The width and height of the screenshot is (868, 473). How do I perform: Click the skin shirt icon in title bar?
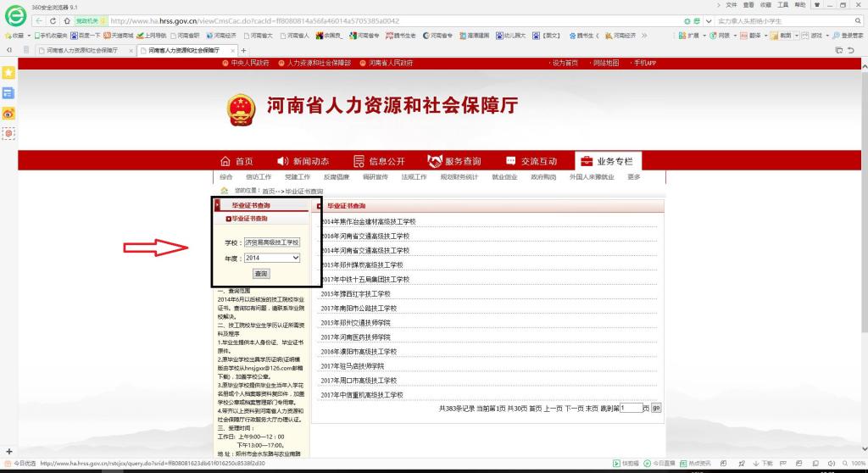[816, 5]
